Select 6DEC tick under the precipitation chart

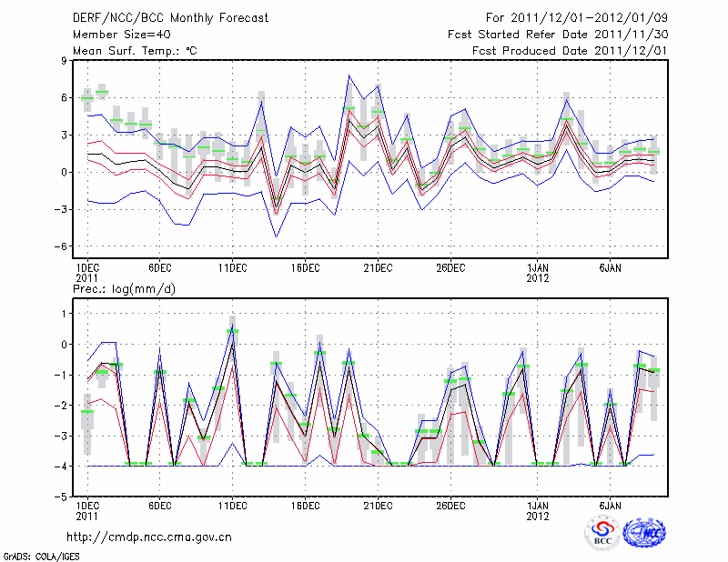tap(159, 504)
